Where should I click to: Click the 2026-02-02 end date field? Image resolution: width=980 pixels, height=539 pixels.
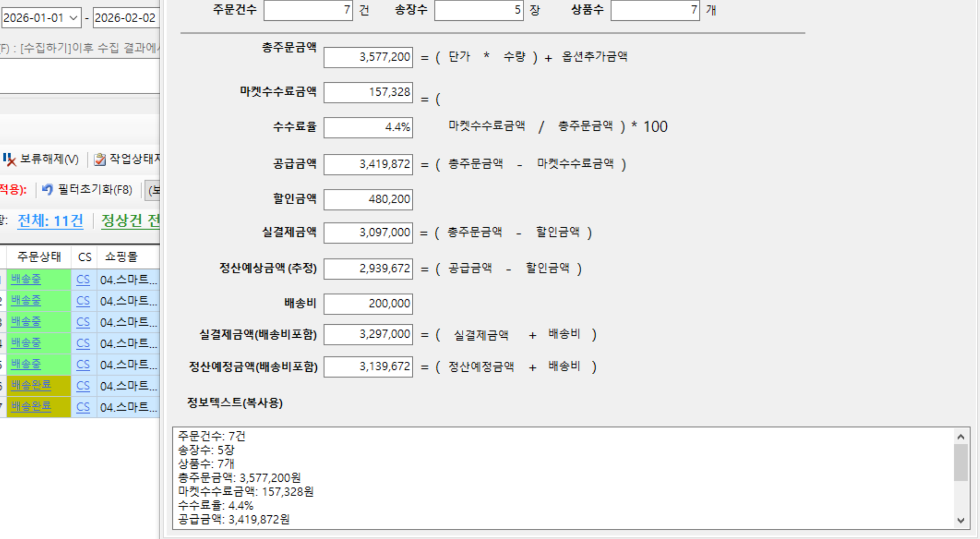coord(125,18)
